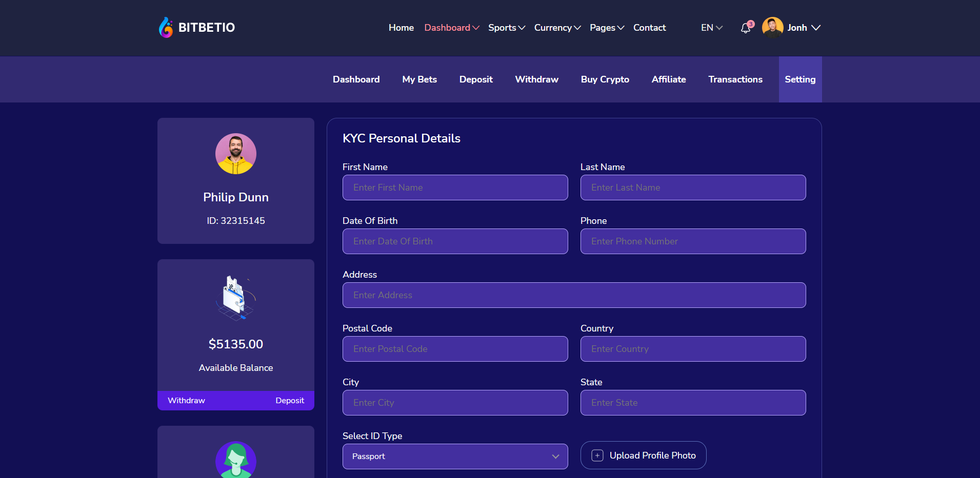Click the support agent avatar icon
This screenshot has height=478, width=980.
tap(236, 460)
